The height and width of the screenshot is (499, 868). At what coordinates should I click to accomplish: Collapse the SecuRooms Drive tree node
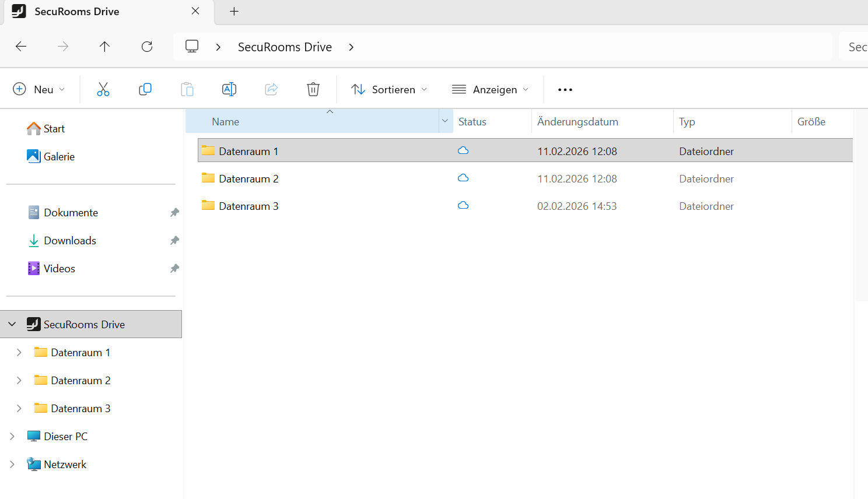pyautogui.click(x=12, y=324)
